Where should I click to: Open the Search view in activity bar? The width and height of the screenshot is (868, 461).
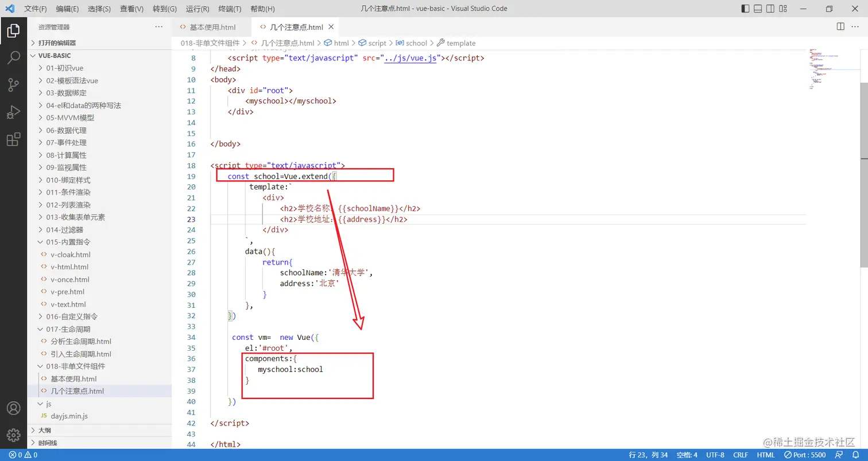[13, 58]
